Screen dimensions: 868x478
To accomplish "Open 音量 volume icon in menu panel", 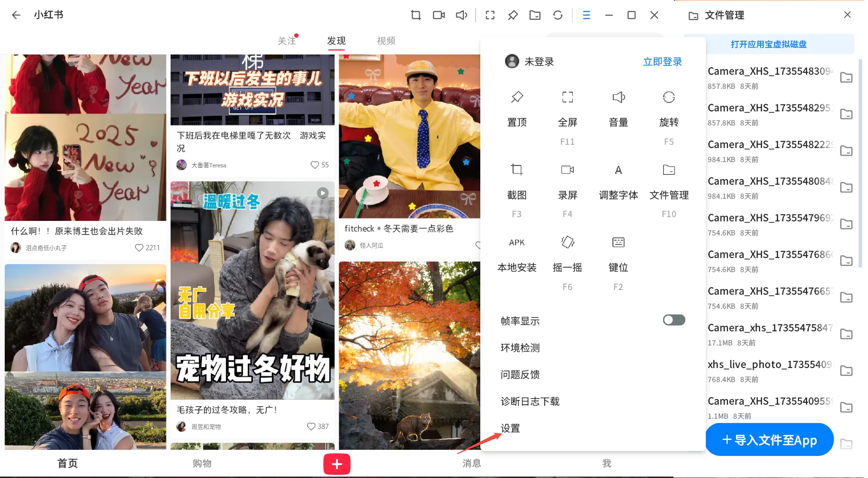I will click(618, 97).
